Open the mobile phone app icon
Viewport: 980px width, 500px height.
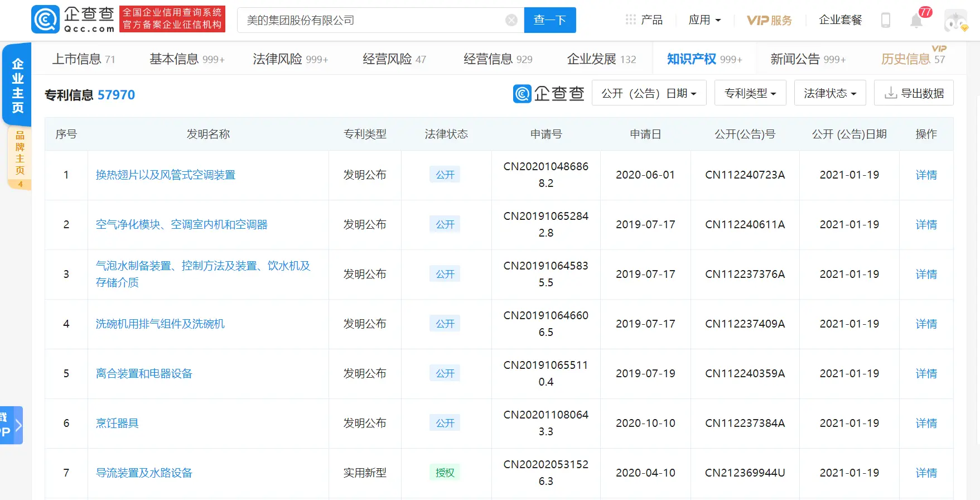(885, 20)
